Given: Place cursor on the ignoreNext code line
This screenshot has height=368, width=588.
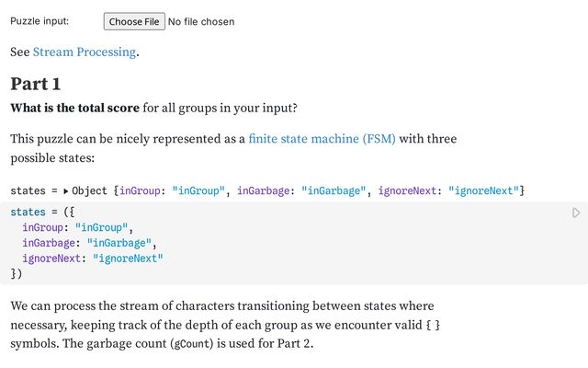Looking at the screenshot, I should coord(92,259).
